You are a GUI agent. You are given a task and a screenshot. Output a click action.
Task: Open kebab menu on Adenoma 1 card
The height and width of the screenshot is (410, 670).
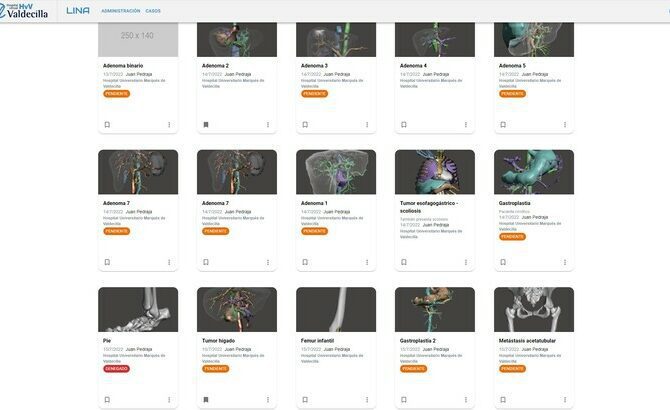pos(367,262)
